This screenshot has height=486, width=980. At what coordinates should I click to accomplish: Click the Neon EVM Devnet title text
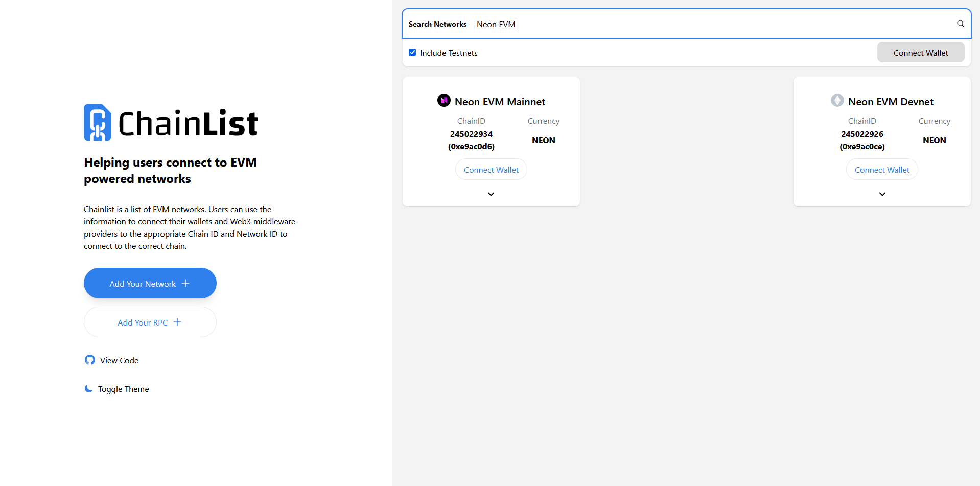coord(891,102)
